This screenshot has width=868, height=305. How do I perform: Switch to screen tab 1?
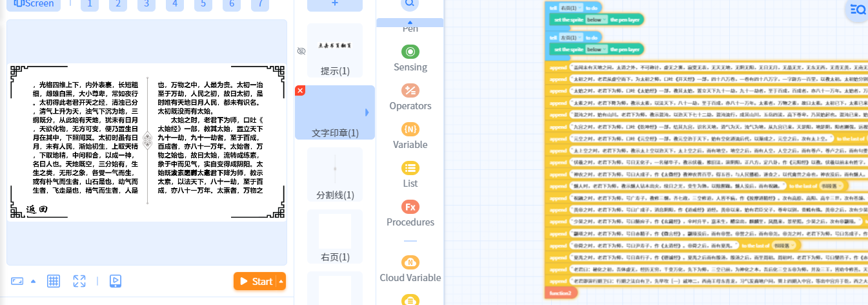coord(90,3)
